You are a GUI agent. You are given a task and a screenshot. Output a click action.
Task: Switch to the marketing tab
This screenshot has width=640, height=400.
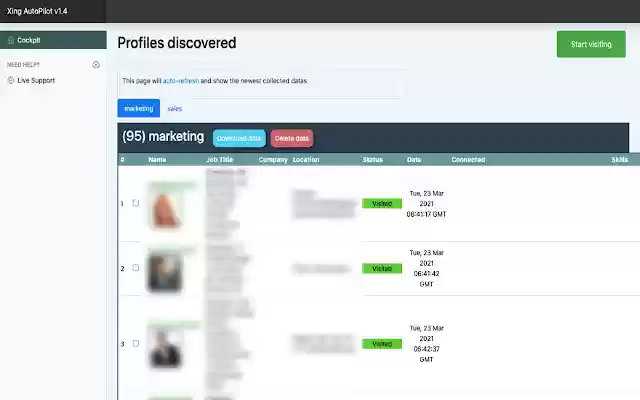click(x=139, y=109)
